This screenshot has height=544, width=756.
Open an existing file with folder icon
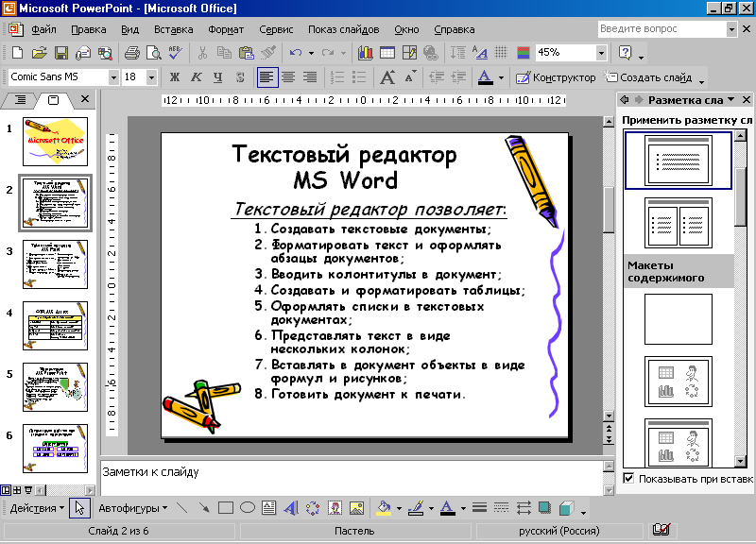[39, 53]
